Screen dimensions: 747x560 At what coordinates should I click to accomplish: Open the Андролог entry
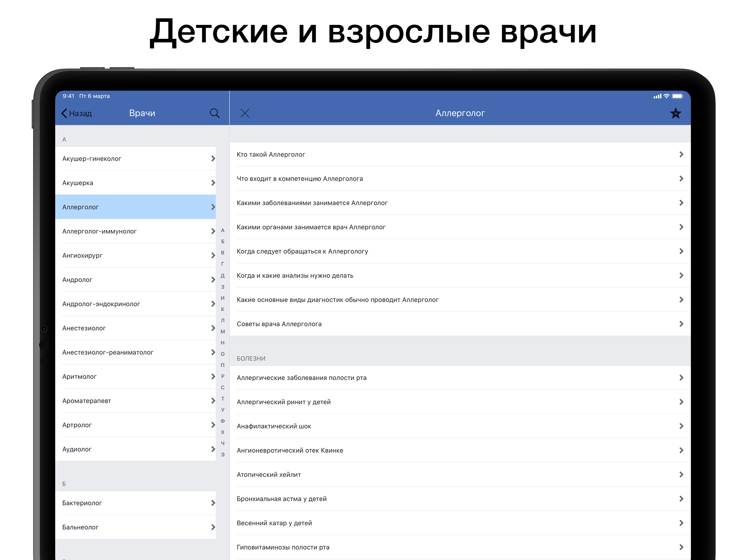[x=135, y=280]
